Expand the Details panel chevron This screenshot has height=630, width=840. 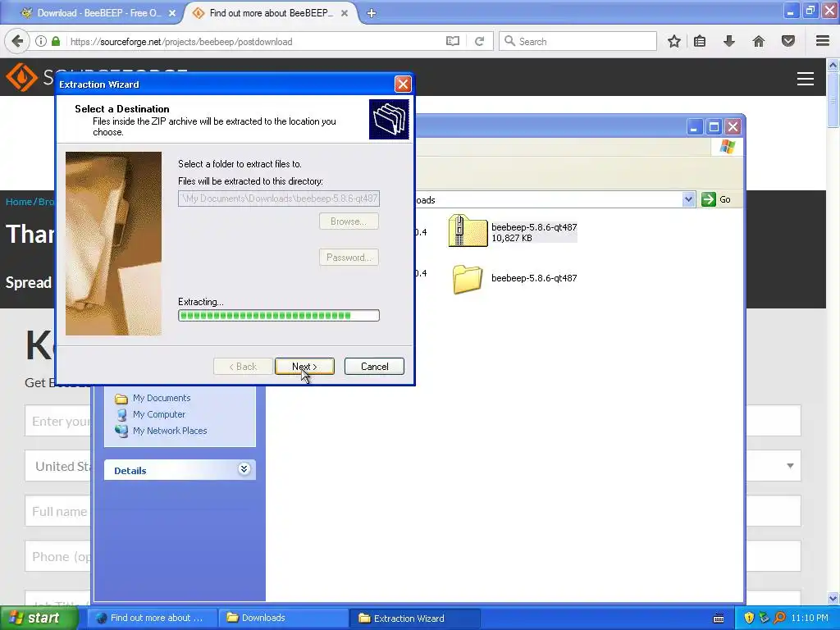pyautogui.click(x=244, y=469)
